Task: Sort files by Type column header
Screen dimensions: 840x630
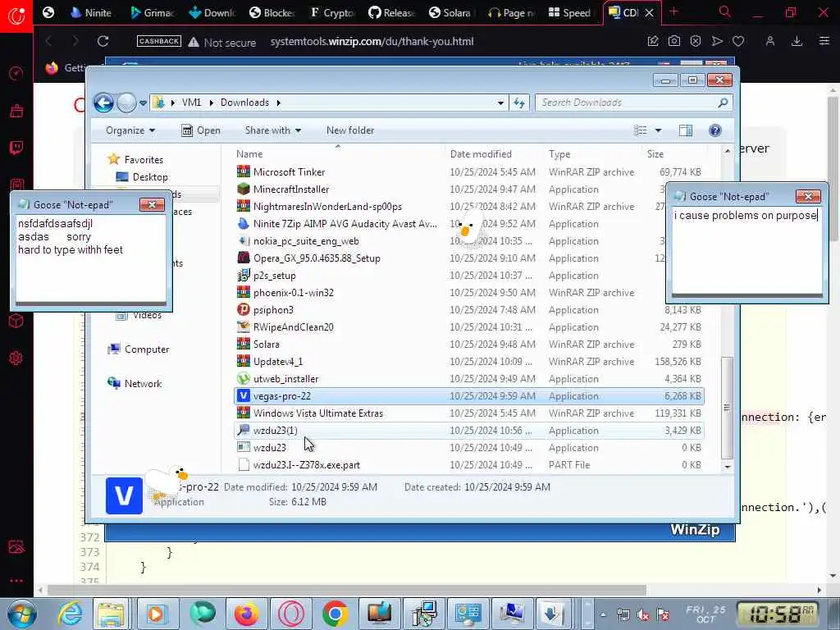Action: pyautogui.click(x=559, y=153)
